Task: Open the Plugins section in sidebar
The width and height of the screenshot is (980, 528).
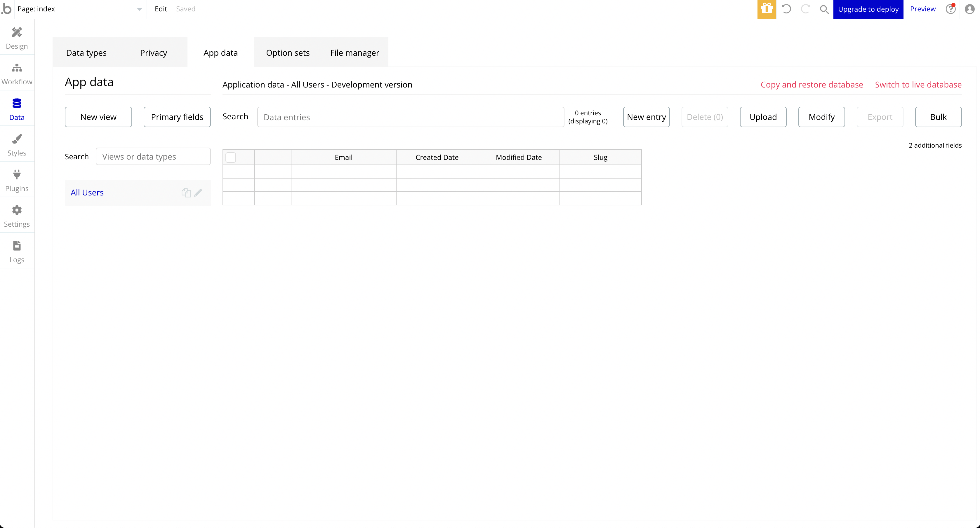Action: coord(17,181)
